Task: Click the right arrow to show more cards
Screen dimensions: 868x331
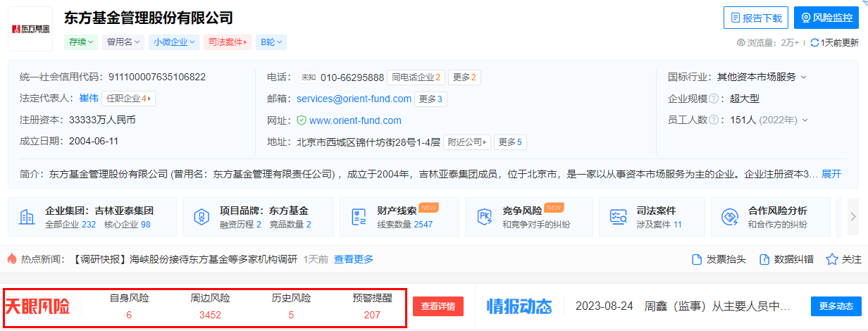Action: (854, 217)
